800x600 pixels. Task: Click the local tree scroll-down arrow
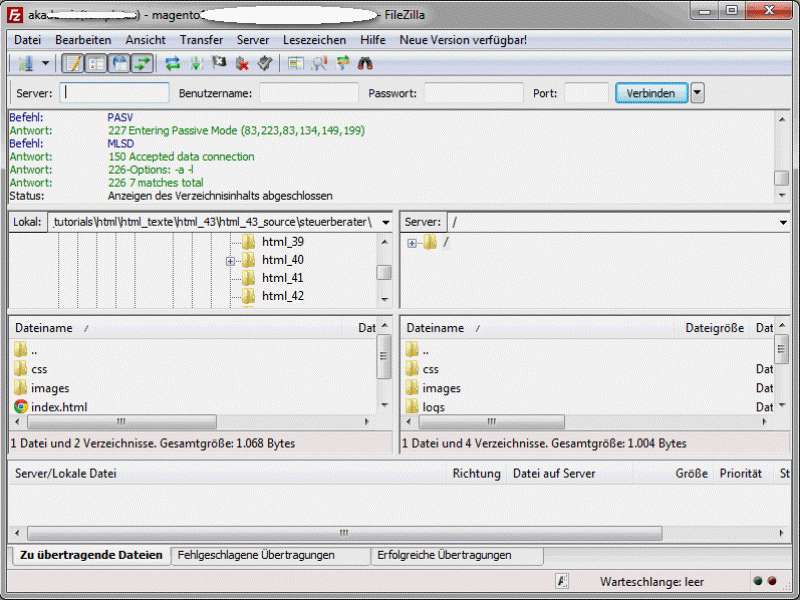pos(385,300)
